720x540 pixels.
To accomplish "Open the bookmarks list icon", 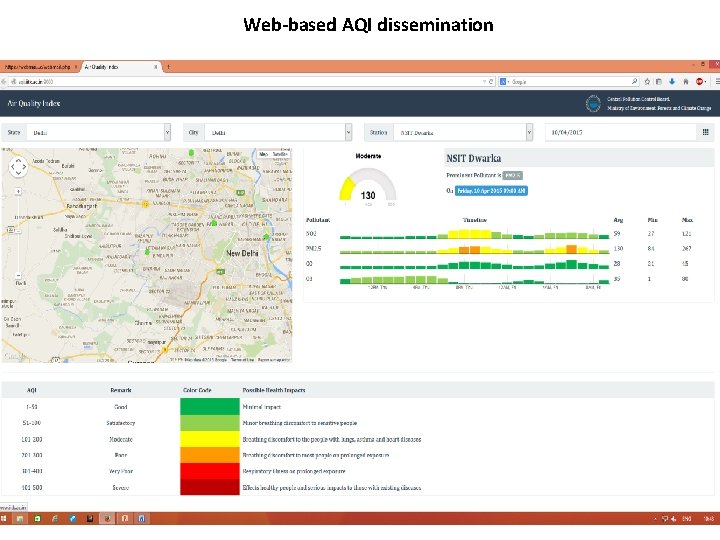I will click(659, 82).
